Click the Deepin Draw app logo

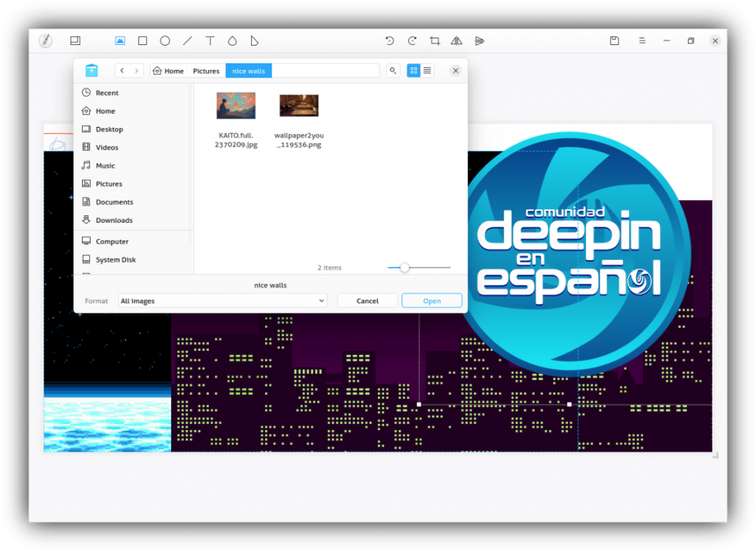point(46,41)
